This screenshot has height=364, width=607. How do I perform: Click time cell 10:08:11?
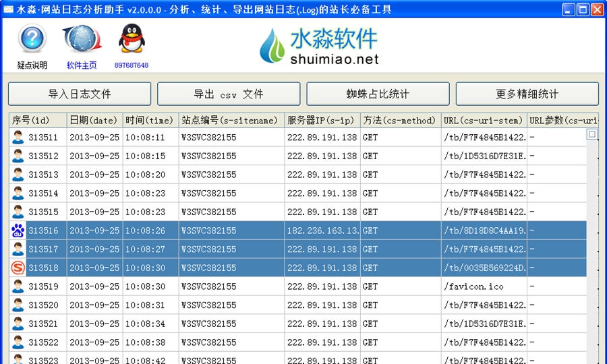150,138
